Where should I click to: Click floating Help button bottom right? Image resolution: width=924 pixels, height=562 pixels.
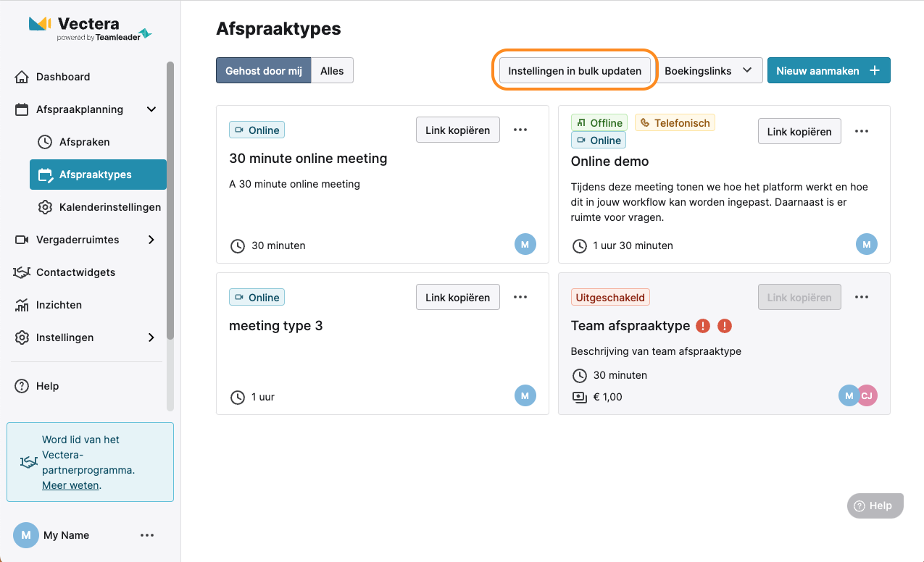[875, 506]
